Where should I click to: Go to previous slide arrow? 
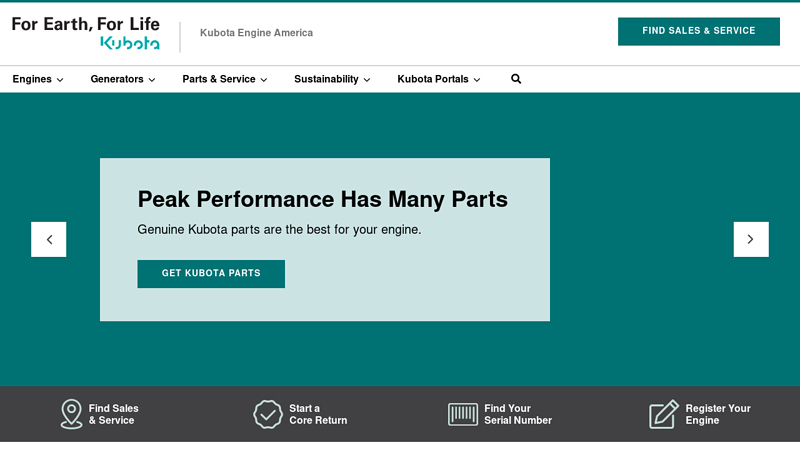point(48,239)
